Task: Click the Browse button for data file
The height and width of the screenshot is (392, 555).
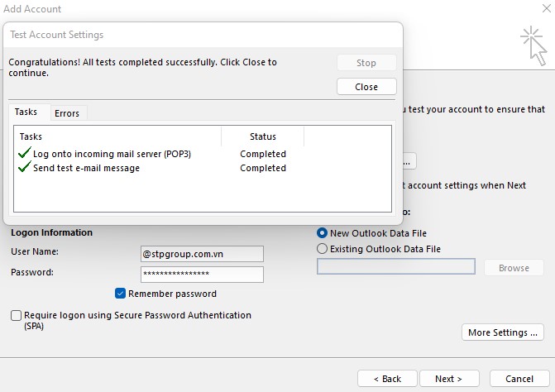Action: click(x=513, y=268)
